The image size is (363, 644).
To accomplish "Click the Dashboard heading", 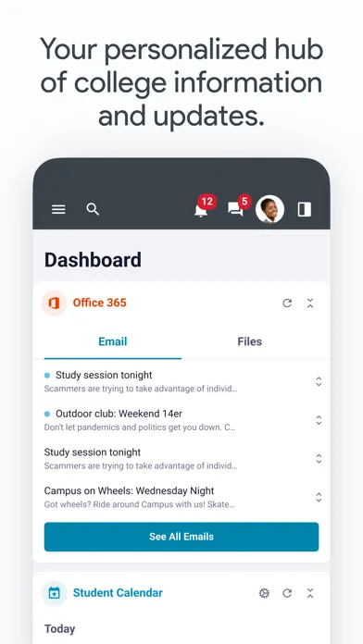I will (93, 260).
